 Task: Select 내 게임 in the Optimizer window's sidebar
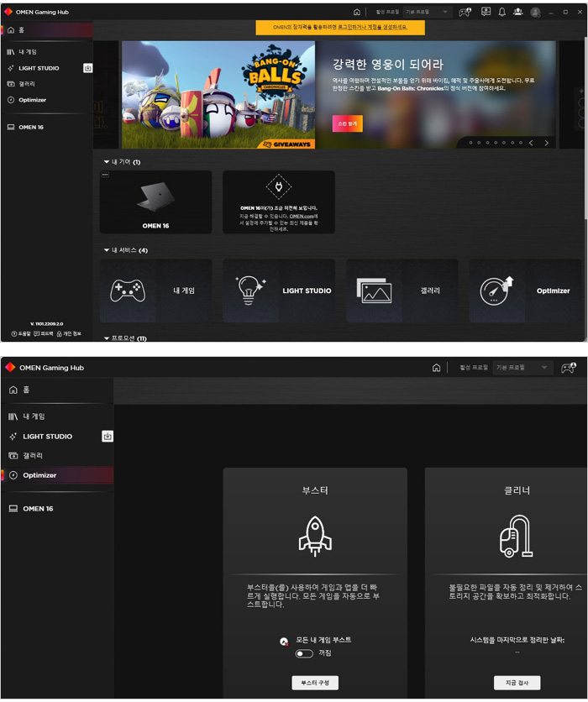click(x=57, y=416)
